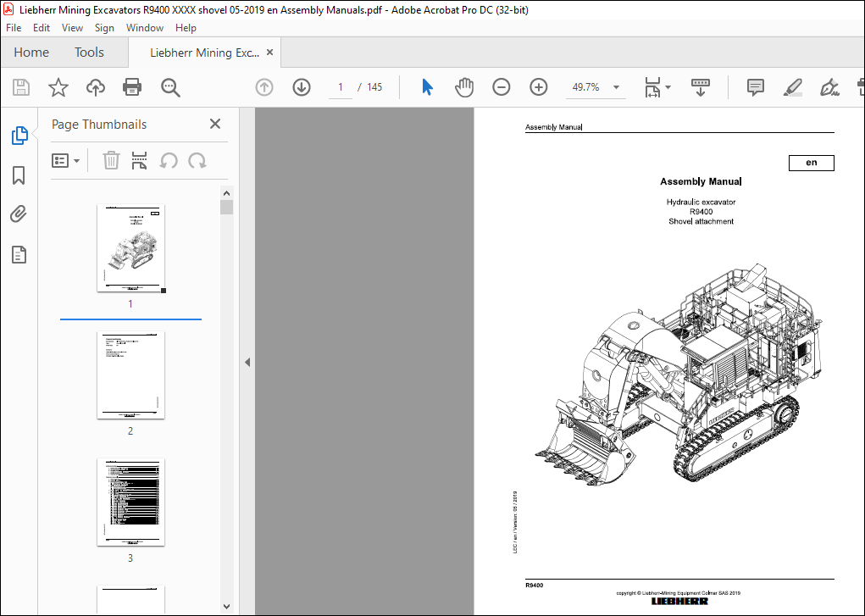
Task: Click the 49.7% zoom field
Action: coord(586,87)
